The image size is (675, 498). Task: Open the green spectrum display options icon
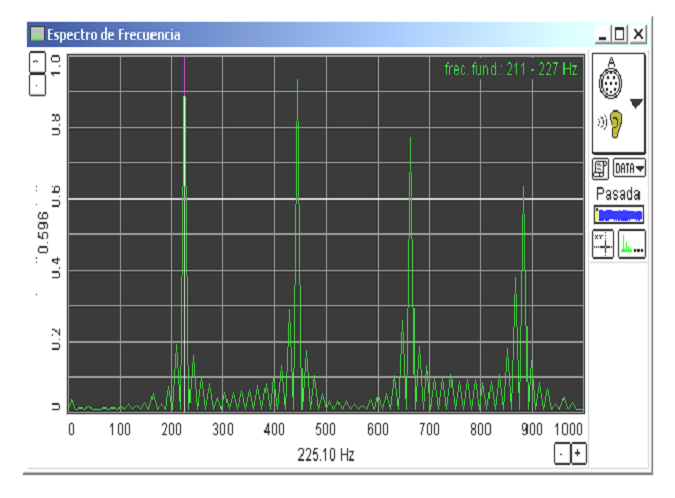(x=632, y=244)
